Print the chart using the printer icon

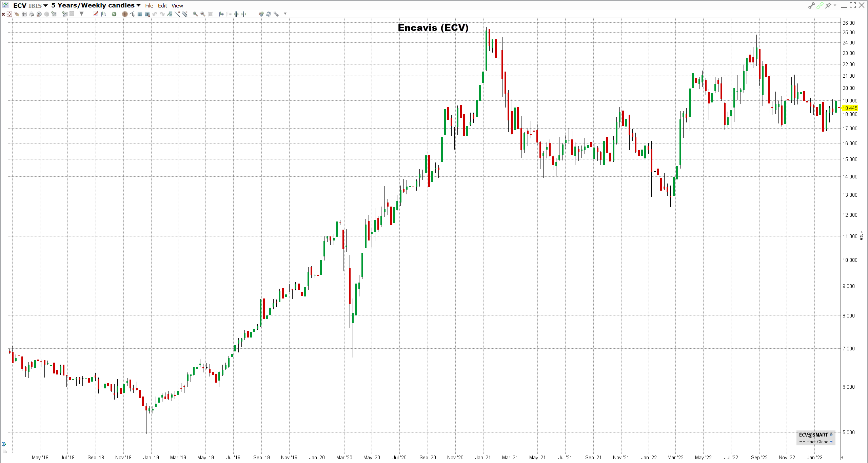pyautogui.click(x=32, y=14)
